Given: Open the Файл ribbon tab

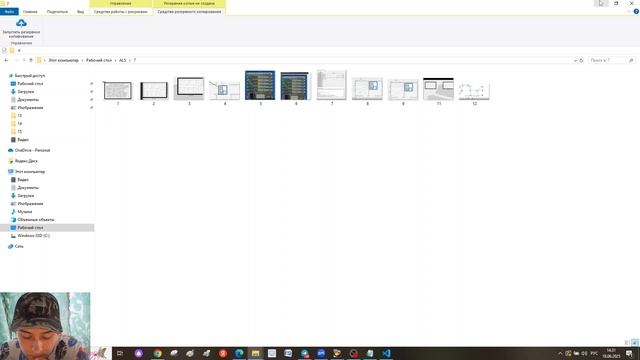Looking at the screenshot, I should [9, 12].
